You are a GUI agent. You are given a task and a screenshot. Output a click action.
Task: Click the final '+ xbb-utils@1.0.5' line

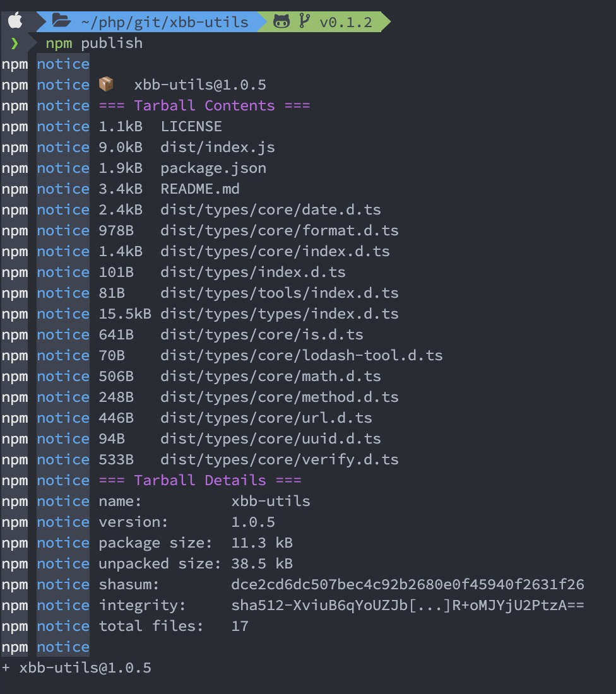[76, 668]
